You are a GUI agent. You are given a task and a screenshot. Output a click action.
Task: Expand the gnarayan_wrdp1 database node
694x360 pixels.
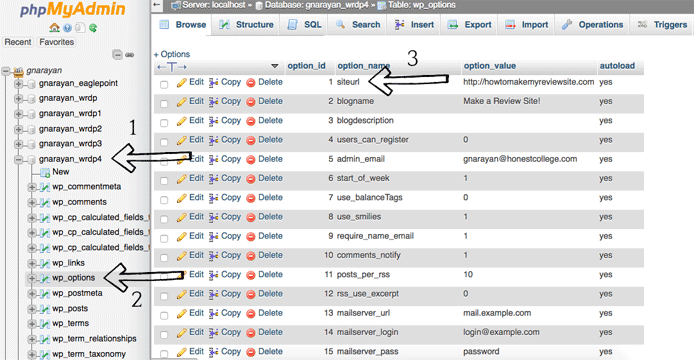pyautogui.click(x=18, y=114)
